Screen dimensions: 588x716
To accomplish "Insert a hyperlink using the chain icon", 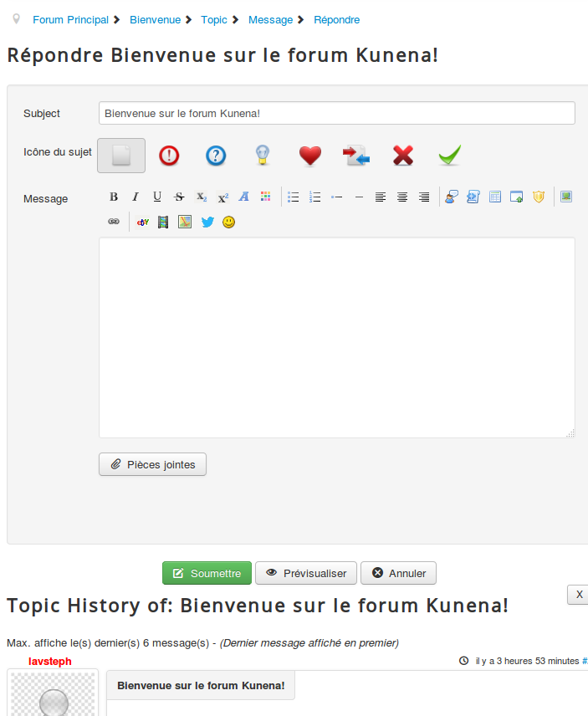I will pos(114,222).
